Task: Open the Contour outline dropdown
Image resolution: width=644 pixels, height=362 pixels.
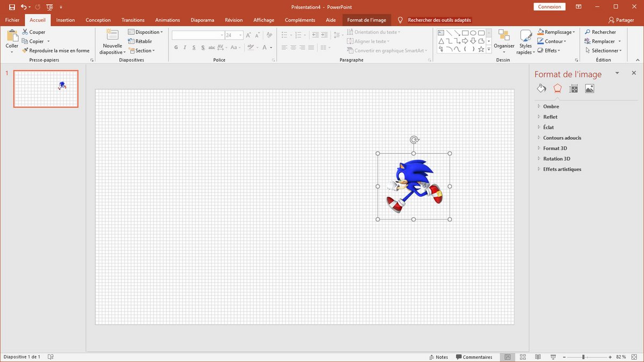Action: click(x=552, y=41)
